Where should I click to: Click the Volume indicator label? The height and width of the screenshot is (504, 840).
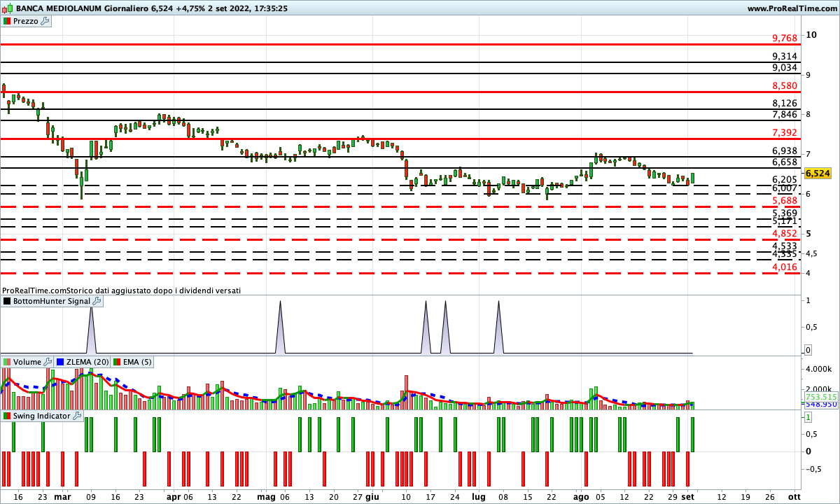28,362
